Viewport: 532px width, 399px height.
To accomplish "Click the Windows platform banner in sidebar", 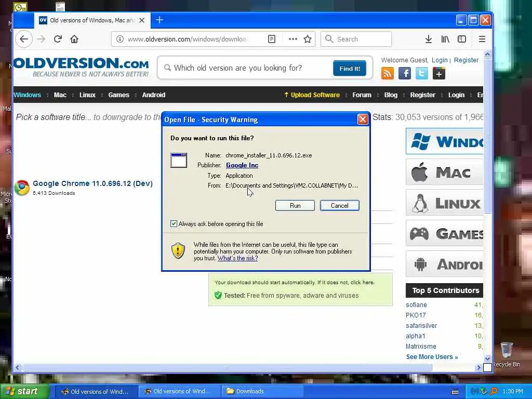I will click(445, 141).
